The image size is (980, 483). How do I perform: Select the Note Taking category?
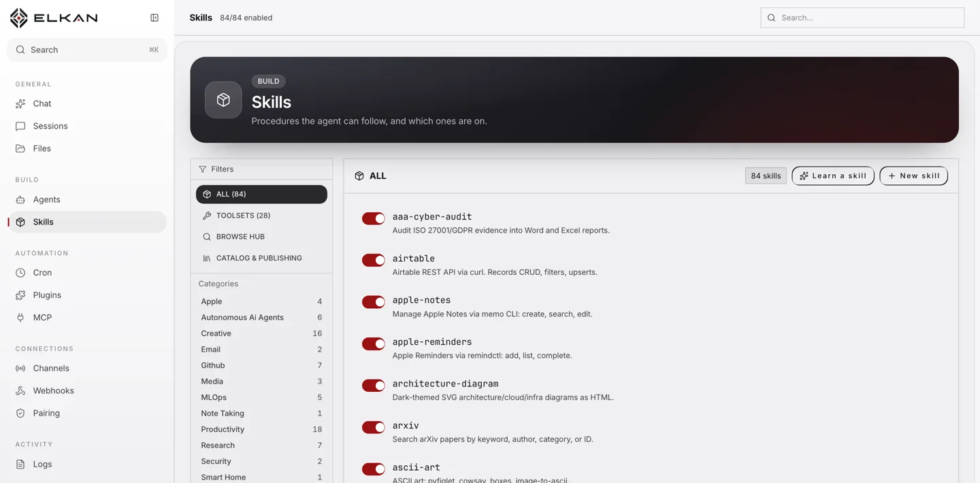tap(261, 414)
